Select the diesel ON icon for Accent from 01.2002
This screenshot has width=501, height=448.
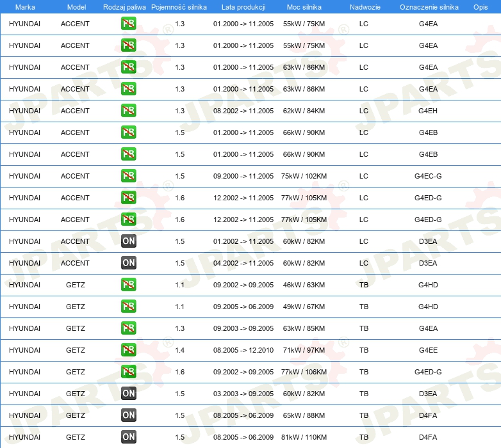(128, 241)
